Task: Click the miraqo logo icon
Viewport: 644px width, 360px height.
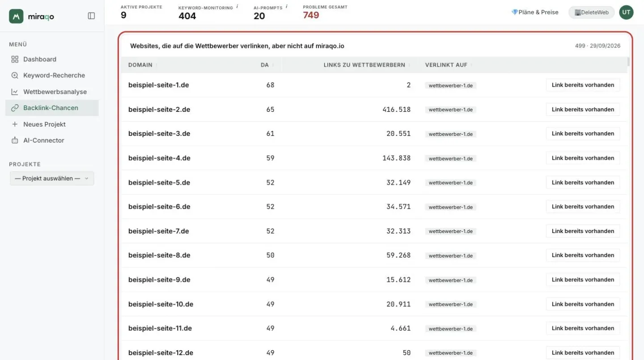Action: click(x=16, y=16)
